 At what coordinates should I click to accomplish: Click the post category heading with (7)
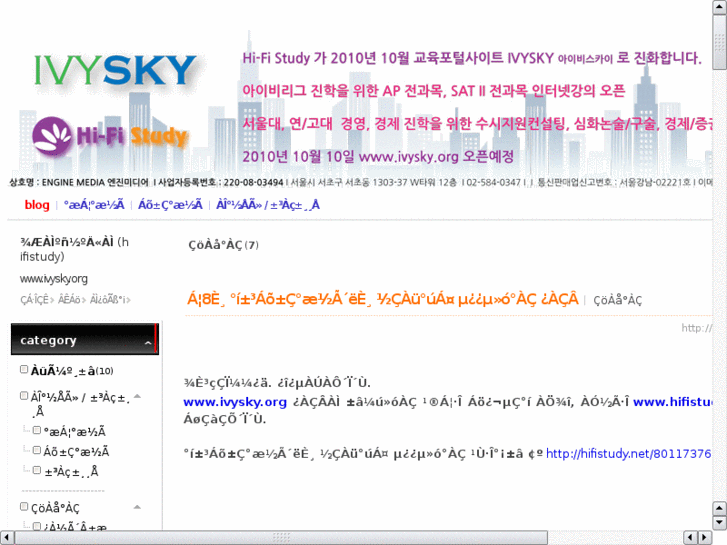coord(223,245)
